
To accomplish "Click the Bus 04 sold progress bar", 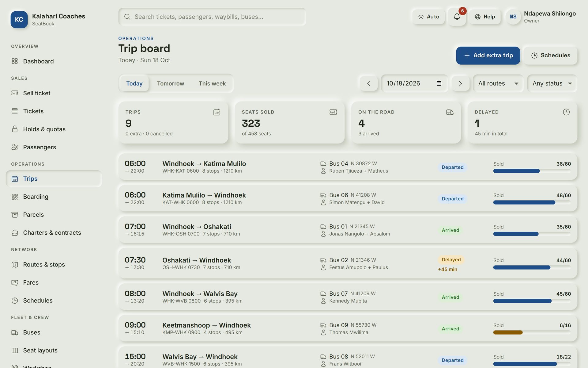I will (x=532, y=171).
